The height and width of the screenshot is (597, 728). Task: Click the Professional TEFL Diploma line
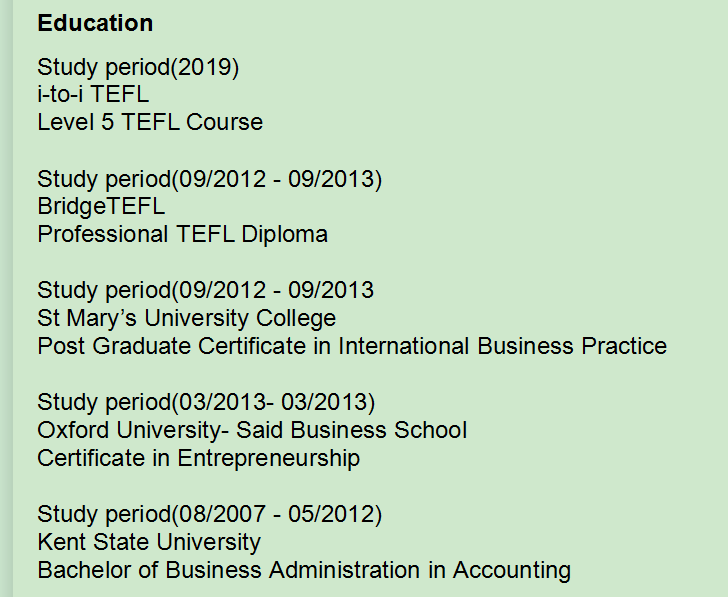(182, 235)
